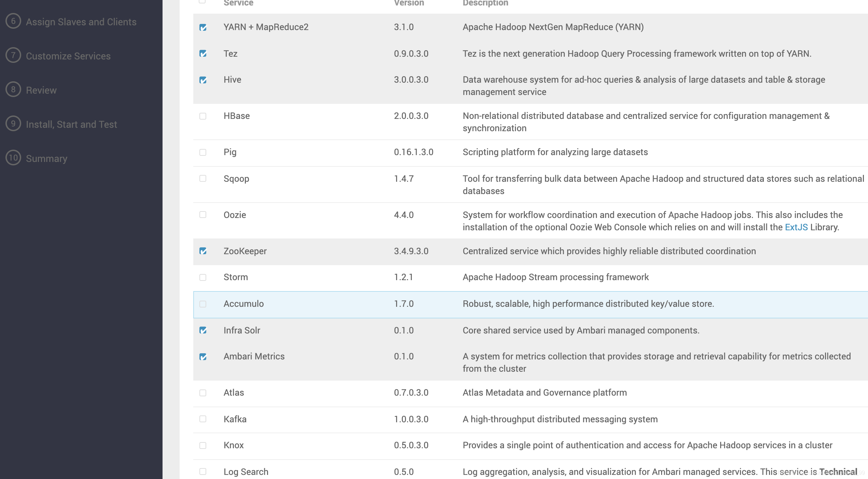Uncheck the YARN + MapReduce2 checkbox
Screen dimensions: 868x479
point(203,27)
